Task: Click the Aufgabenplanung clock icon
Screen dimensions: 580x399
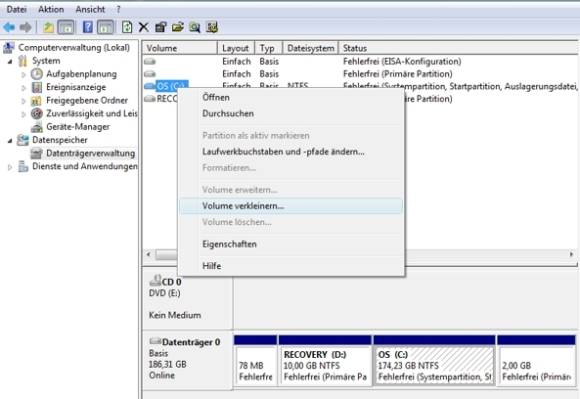Action: click(x=36, y=74)
